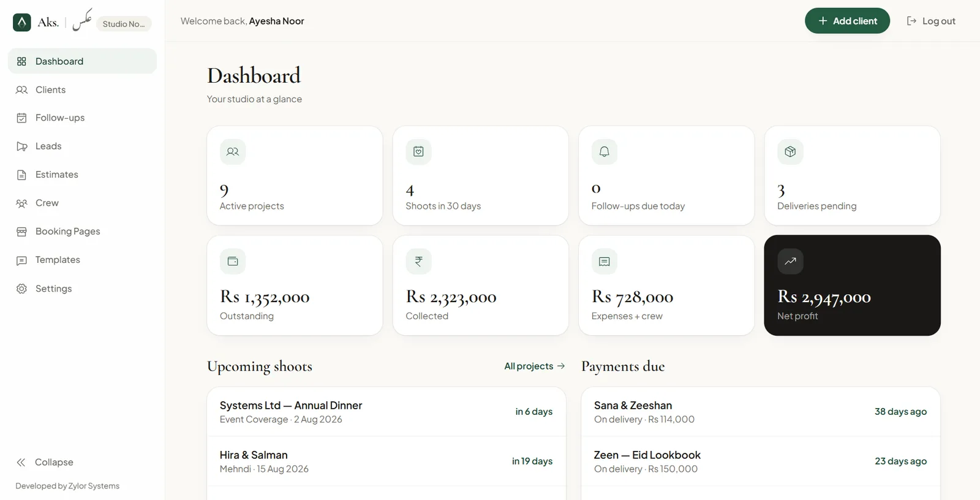Click the '23 days ago' overdue label
The width and height of the screenshot is (980, 500).
click(x=900, y=461)
